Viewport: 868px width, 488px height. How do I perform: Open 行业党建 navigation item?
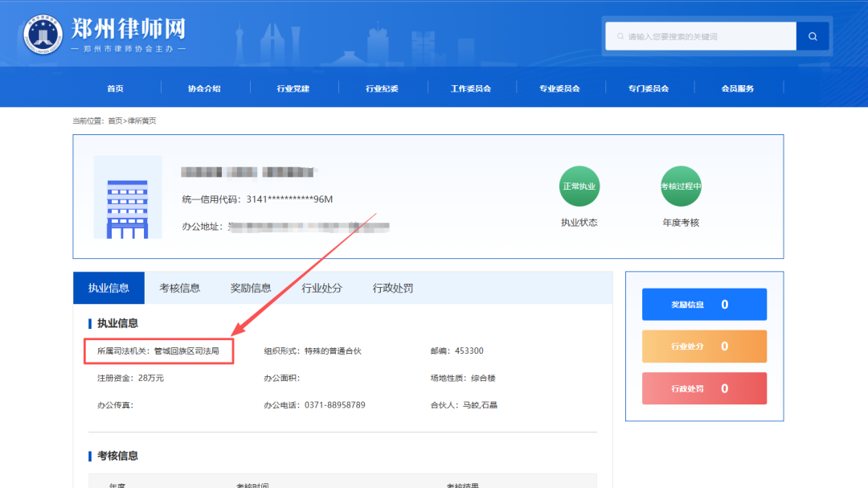click(x=293, y=88)
